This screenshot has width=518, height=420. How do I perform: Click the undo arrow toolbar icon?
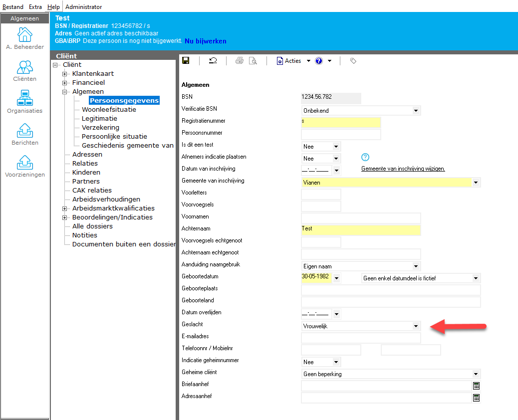point(213,61)
